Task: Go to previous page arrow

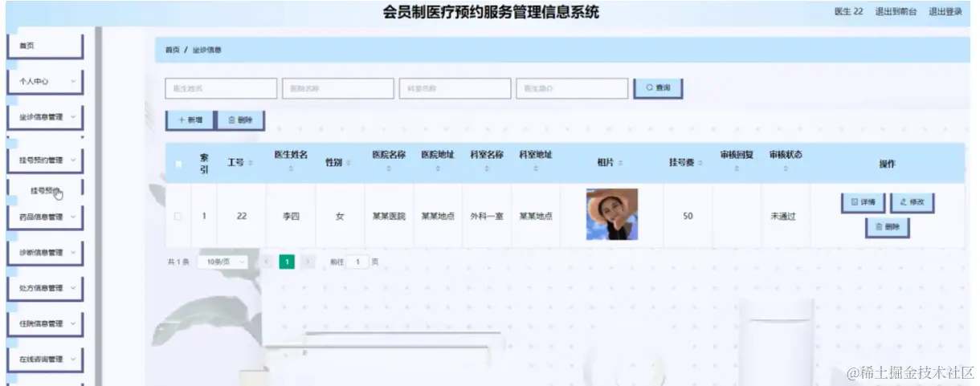Action: (267, 262)
